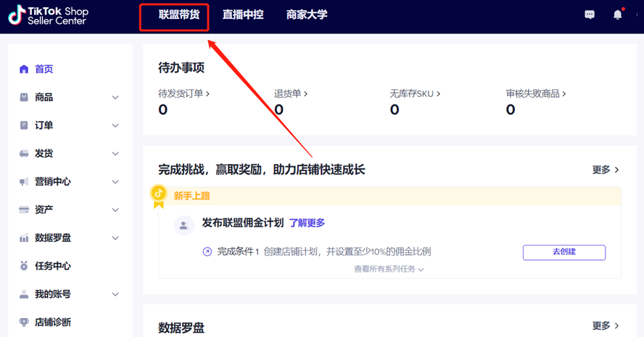Go to 商家大学 in top navigation

click(307, 15)
